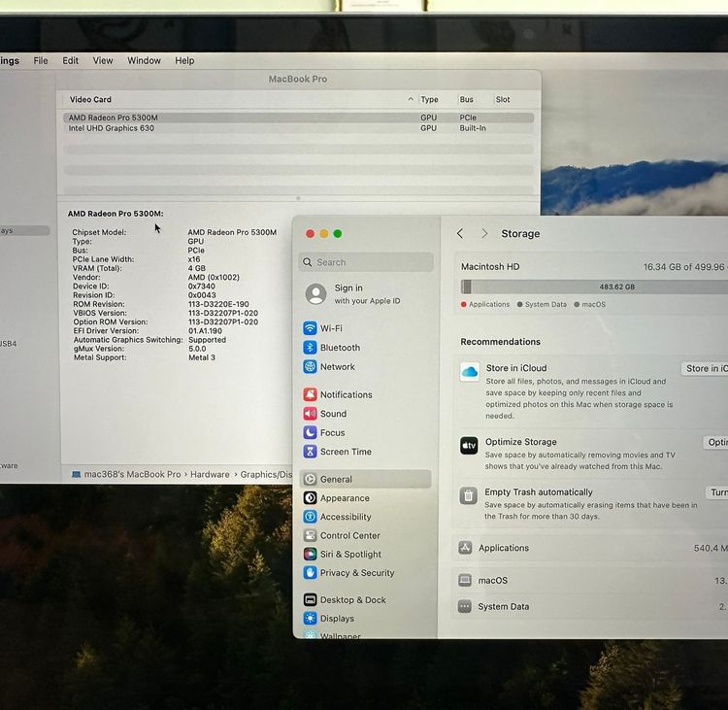The height and width of the screenshot is (710, 728).
Task: Open Notifications bell icon
Action: point(310,394)
